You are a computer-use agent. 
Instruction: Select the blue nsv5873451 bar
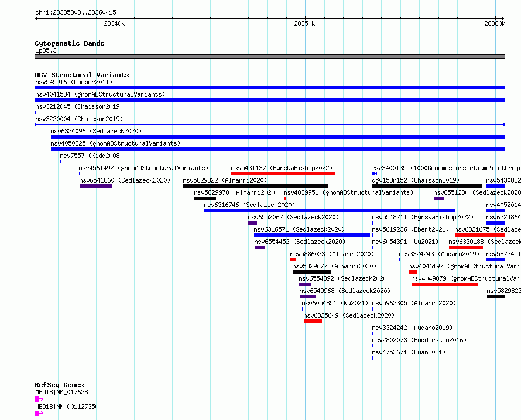pos(495,260)
